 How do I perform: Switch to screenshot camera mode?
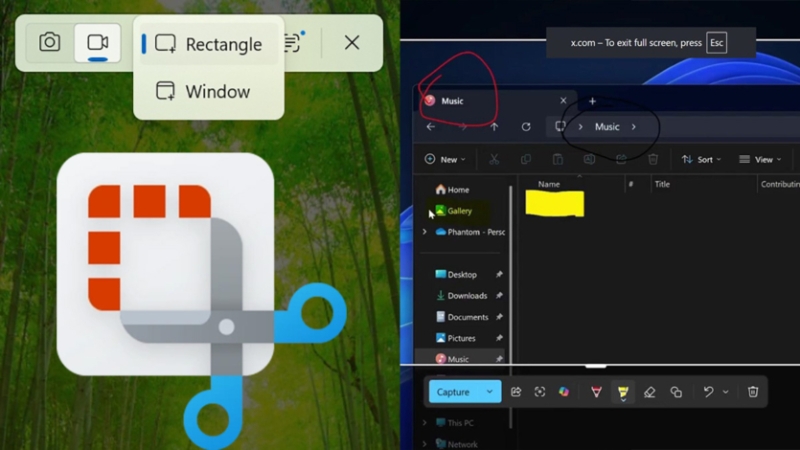click(x=49, y=42)
